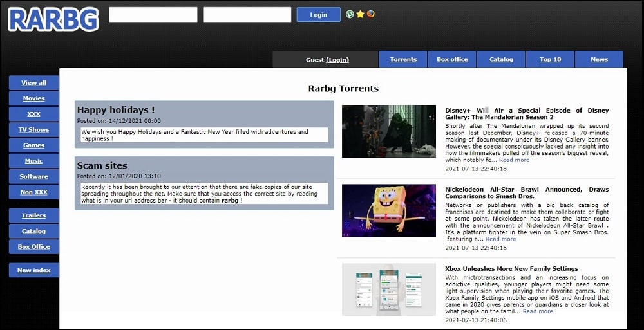This screenshot has width=644, height=330.
Task: Open the Top 10 tab
Action: pos(550,60)
